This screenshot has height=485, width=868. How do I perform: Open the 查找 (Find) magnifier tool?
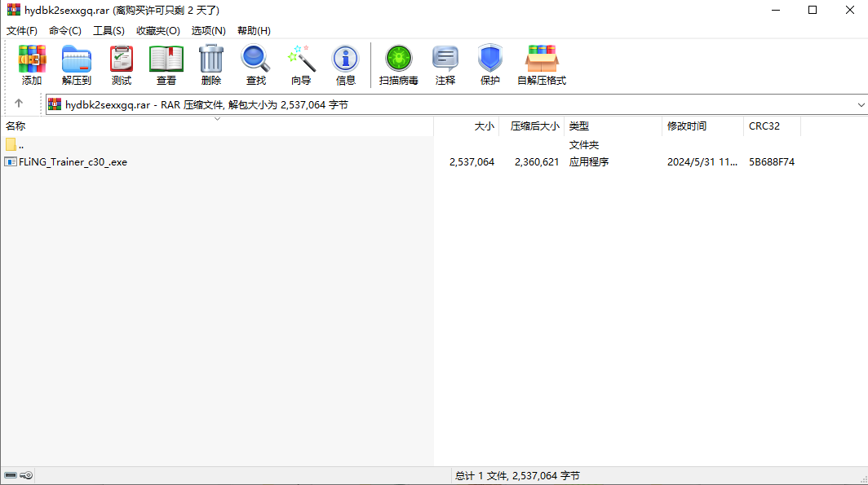[x=256, y=64]
